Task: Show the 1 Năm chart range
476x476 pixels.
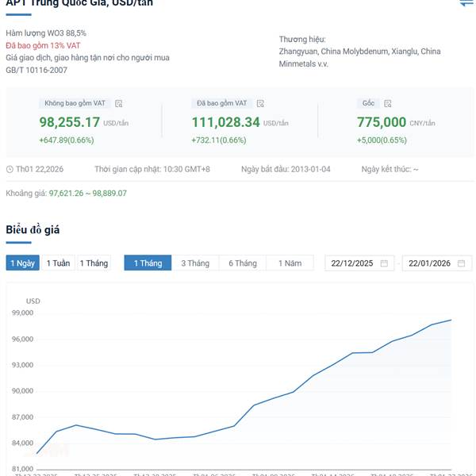Action: tap(290, 263)
